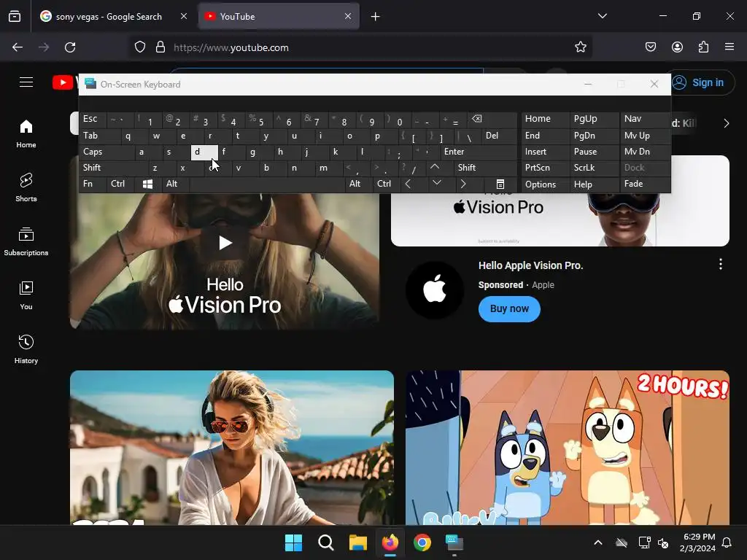747x560 pixels.
Task: Open File Explorer from the taskbar
Action: pos(357,542)
